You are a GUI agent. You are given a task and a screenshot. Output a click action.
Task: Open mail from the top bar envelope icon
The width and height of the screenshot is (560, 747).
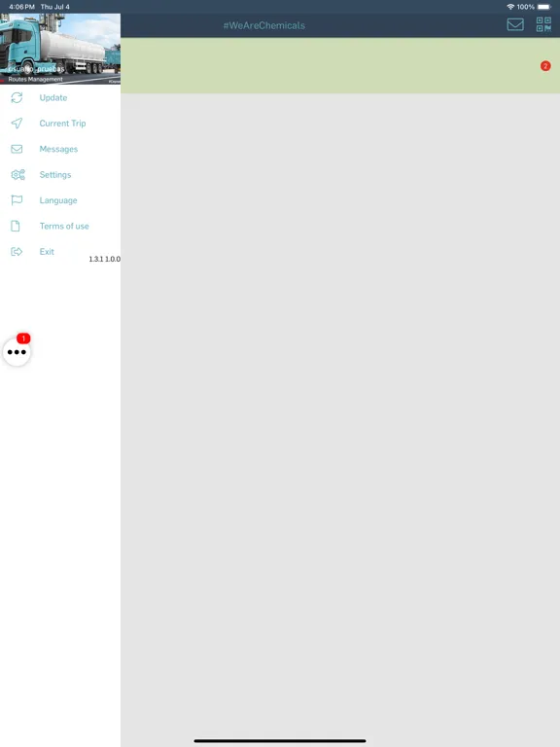[515, 24]
